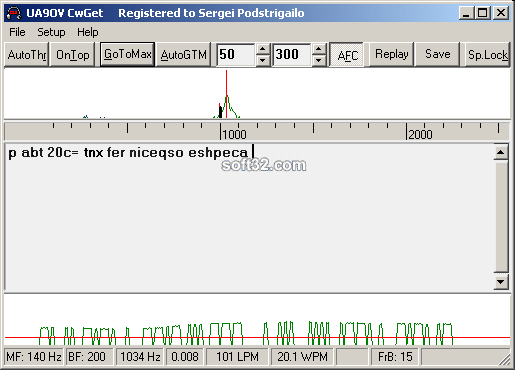Click the GoToMax button
Screen dimensions: 515x370
127,54
